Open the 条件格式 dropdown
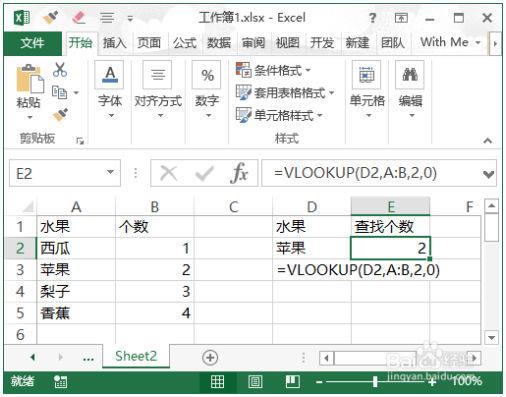This screenshot has height=397, width=506. (273, 70)
